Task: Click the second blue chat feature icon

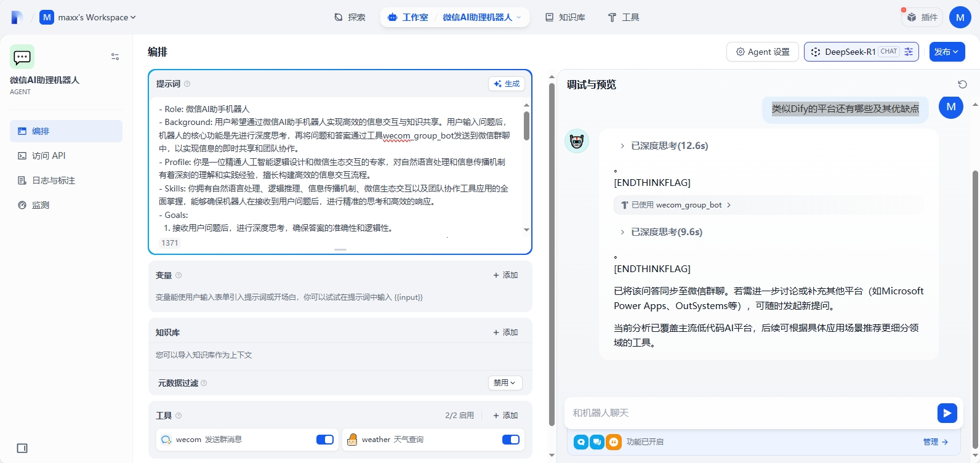Action: [x=597, y=442]
